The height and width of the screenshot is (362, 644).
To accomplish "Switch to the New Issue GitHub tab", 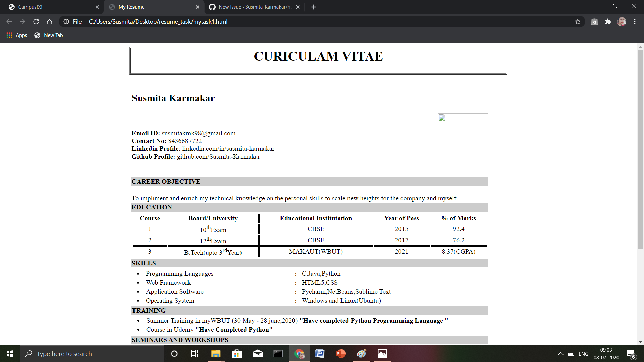I will (252, 7).
